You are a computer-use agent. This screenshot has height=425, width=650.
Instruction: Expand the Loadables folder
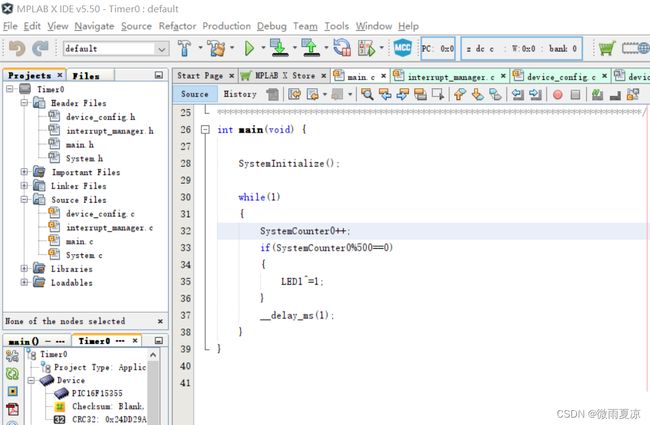pyautogui.click(x=24, y=282)
